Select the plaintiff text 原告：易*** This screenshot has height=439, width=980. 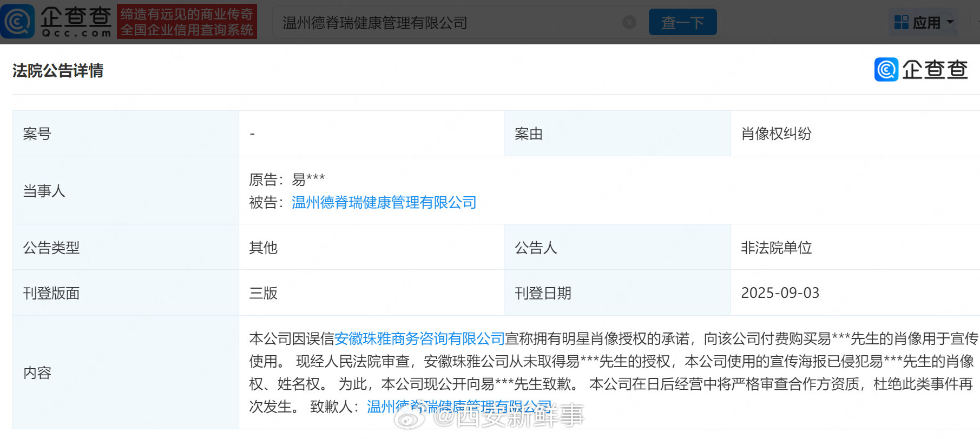[287, 179]
